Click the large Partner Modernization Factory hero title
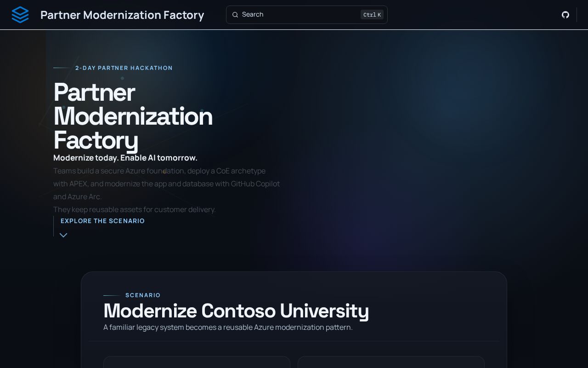The width and height of the screenshot is (588, 368). pos(133,116)
